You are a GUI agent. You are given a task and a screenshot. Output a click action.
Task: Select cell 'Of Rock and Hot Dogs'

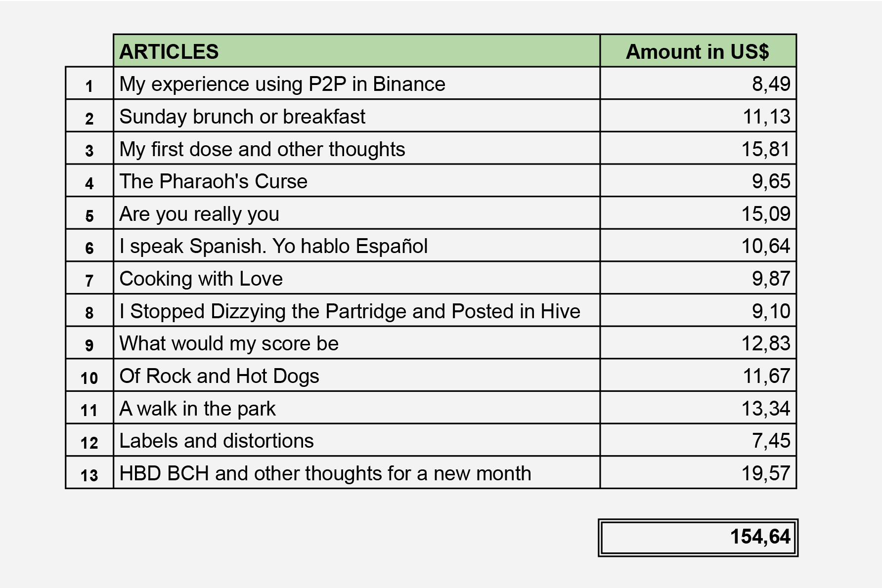coord(356,375)
